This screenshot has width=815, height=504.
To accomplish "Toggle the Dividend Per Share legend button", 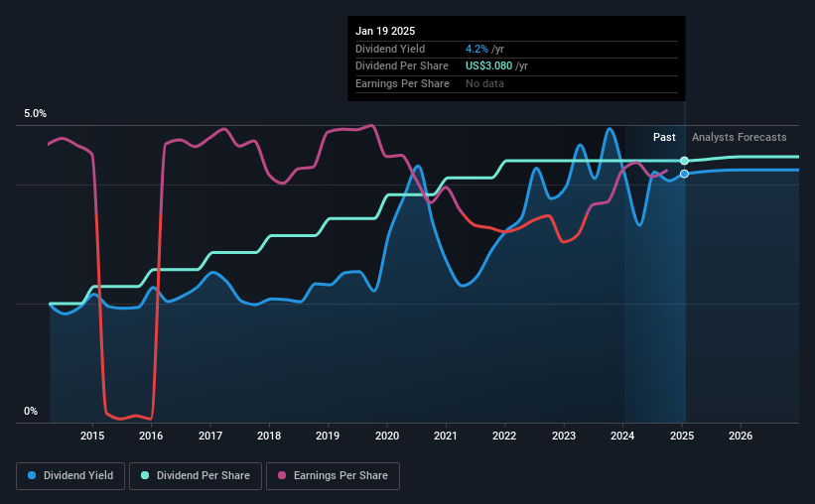I will 196,476.
